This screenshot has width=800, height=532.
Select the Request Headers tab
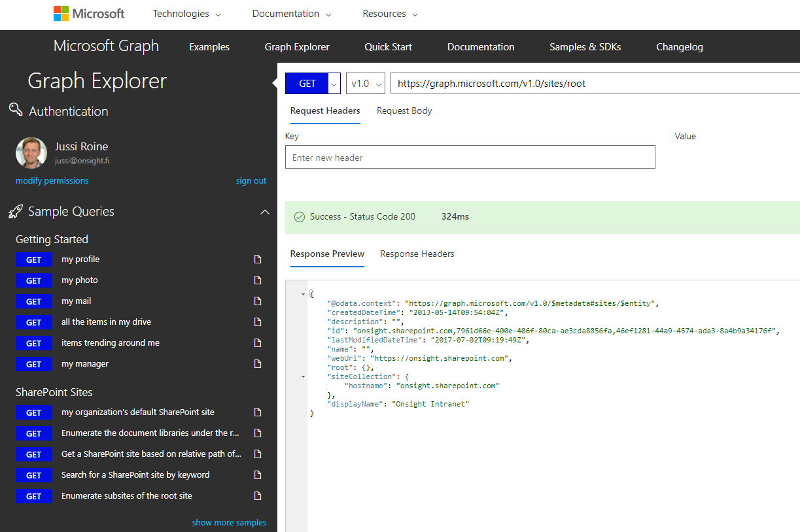pos(325,110)
